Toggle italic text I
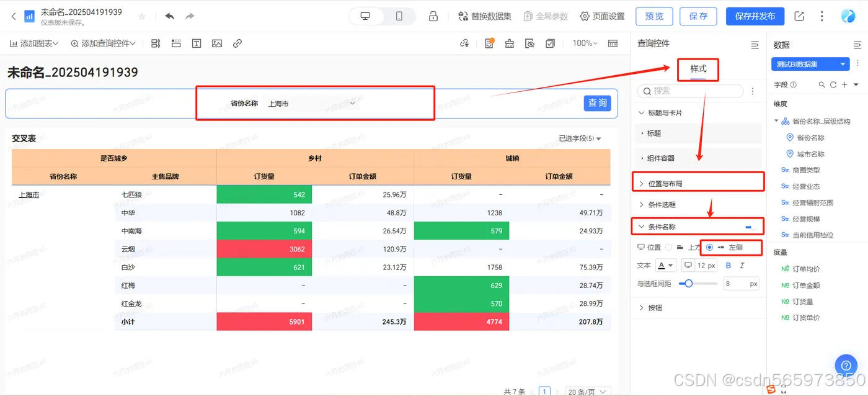Image resolution: width=868 pixels, height=396 pixels. point(742,266)
